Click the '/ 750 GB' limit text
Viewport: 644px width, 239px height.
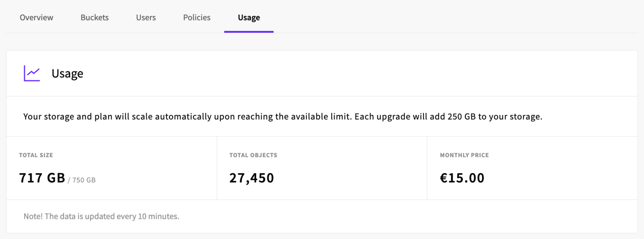coord(82,180)
